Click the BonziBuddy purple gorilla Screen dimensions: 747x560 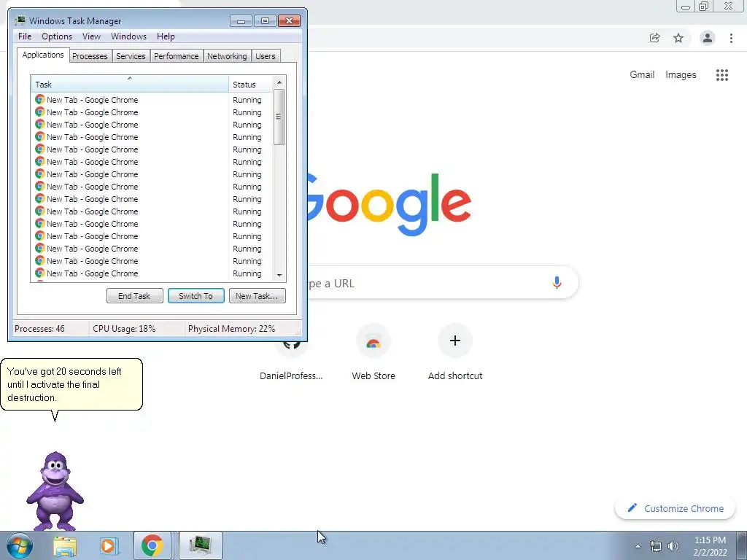point(55,491)
